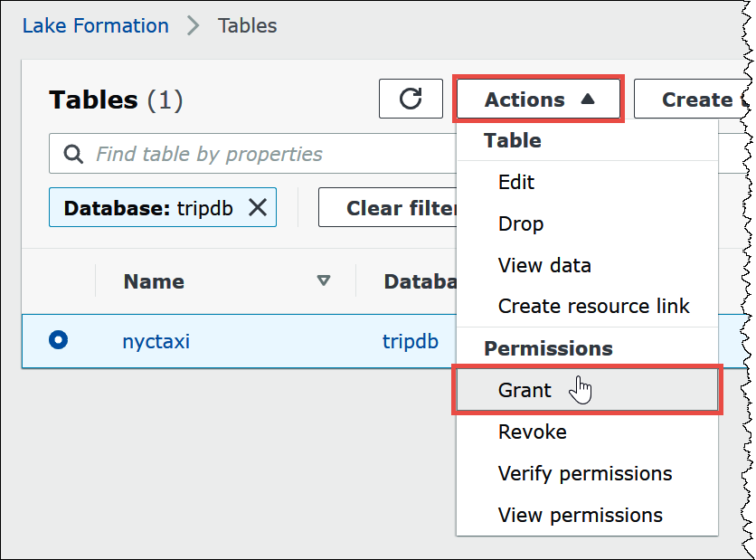
Task: Remove the Database: tripdb filter chip
Action: (x=258, y=208)
